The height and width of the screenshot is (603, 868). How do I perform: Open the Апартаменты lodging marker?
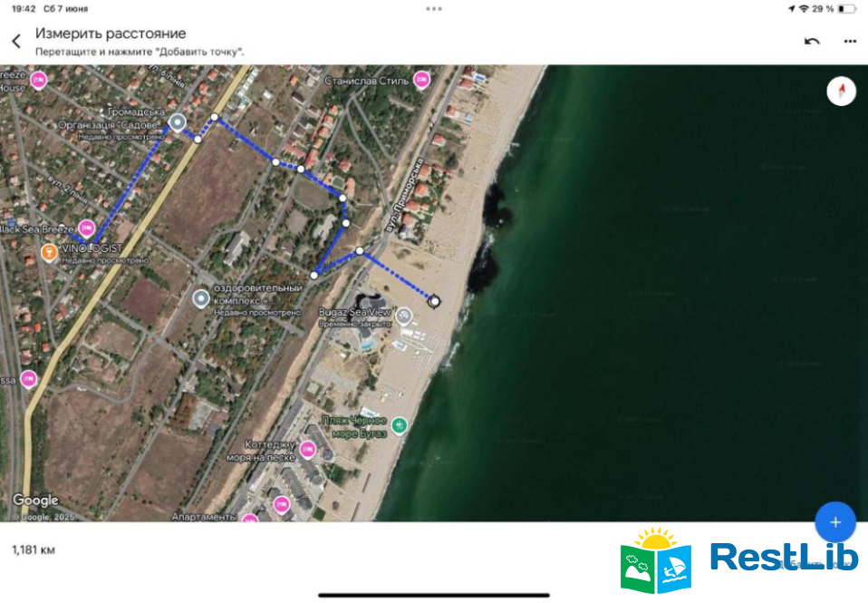pos(250,519)
